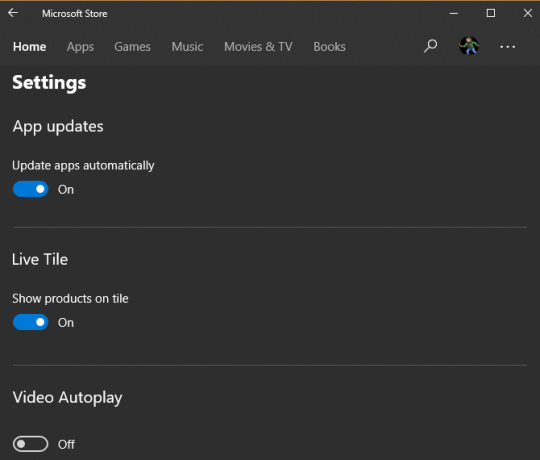This screenshot has height=460, width=540.
Task: Turn off Update apps automatically toggle
Action: tap(30, 189)
